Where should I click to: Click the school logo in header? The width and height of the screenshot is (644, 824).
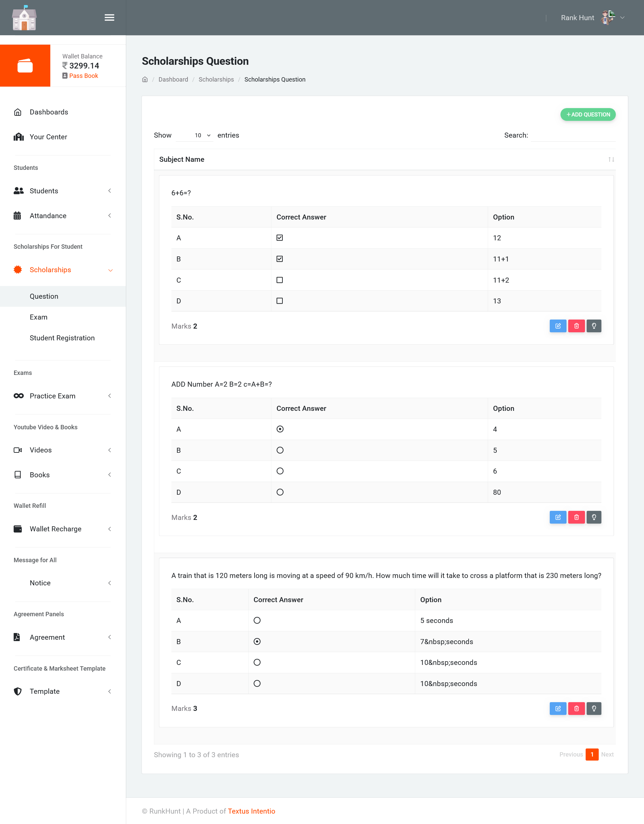pyautogui.click(x=24, y=18)
